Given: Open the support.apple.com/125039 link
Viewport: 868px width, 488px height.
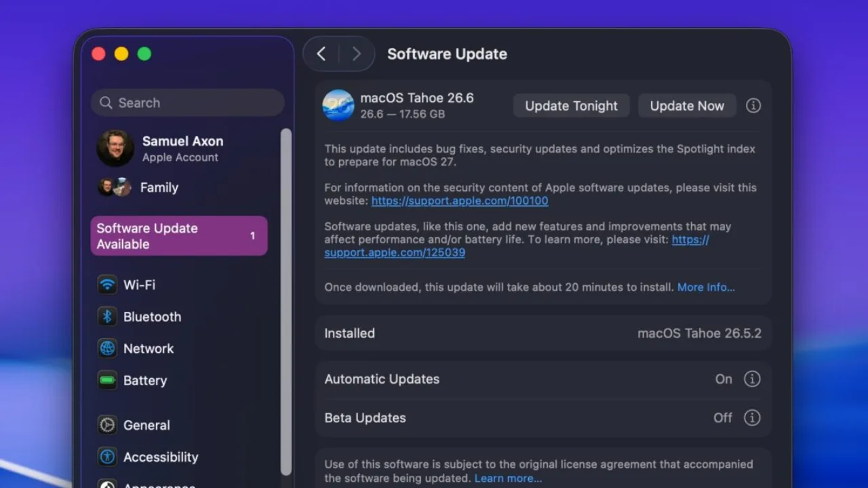Looking at the screenshot, I should (x=395, y=252).
